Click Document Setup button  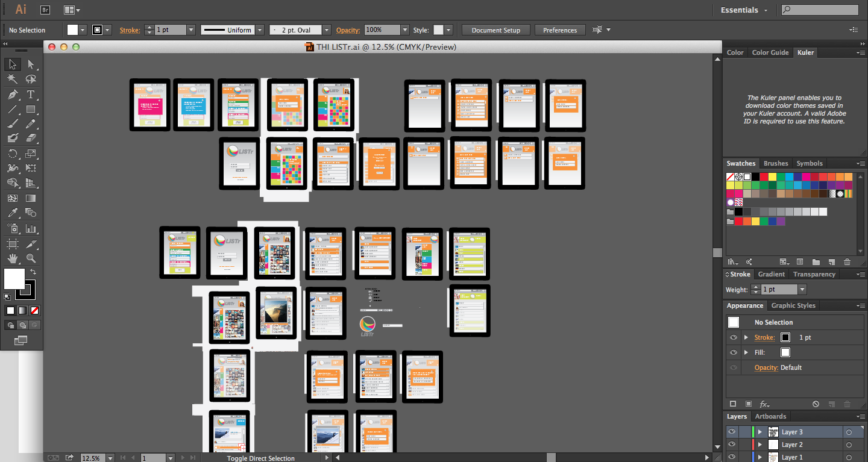495,30
